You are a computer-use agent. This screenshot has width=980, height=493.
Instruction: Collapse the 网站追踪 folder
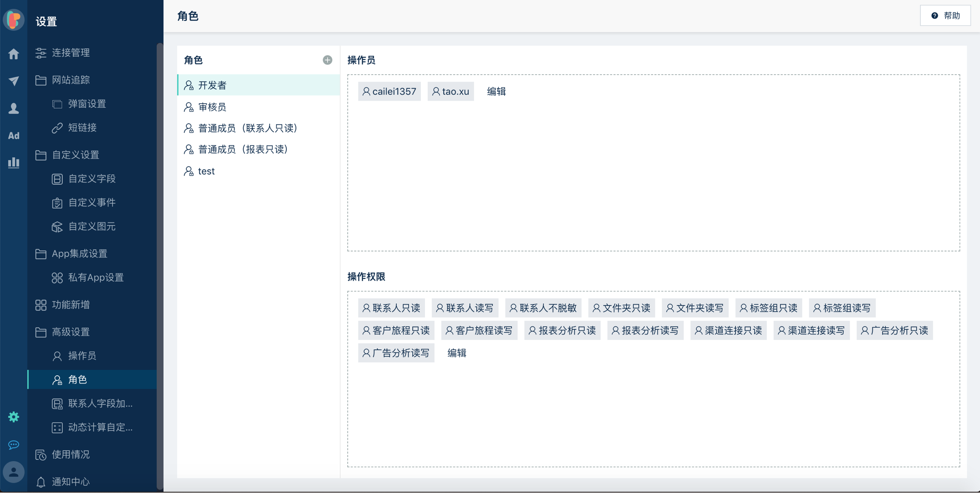[70, 80]
